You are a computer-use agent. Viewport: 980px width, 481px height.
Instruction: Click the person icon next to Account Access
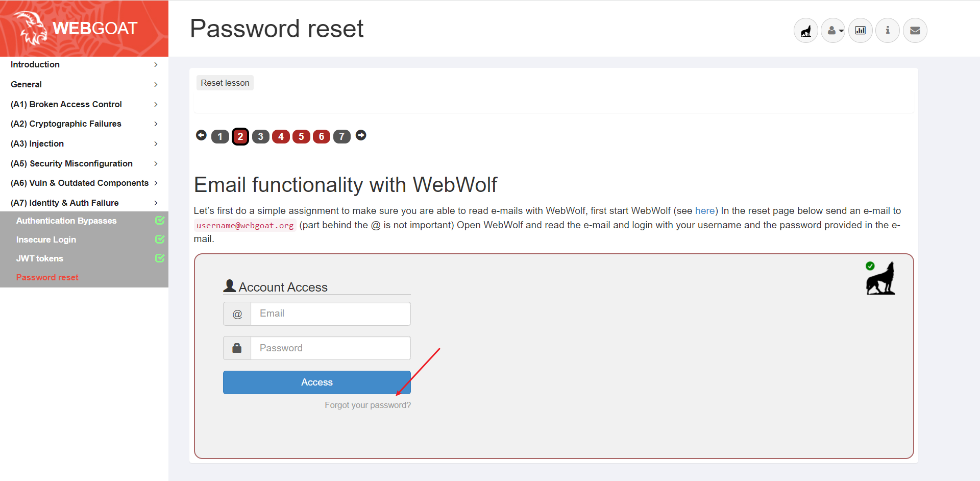(230, 286)
